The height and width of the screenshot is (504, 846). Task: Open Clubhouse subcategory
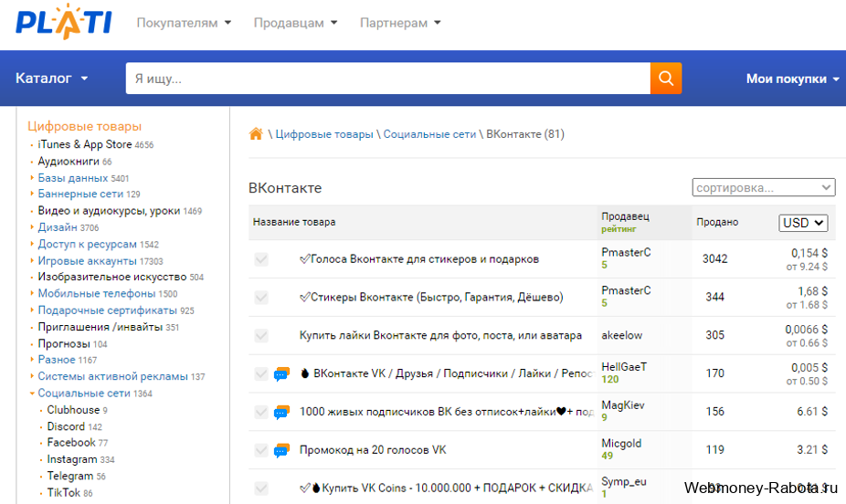click(73, 410)
